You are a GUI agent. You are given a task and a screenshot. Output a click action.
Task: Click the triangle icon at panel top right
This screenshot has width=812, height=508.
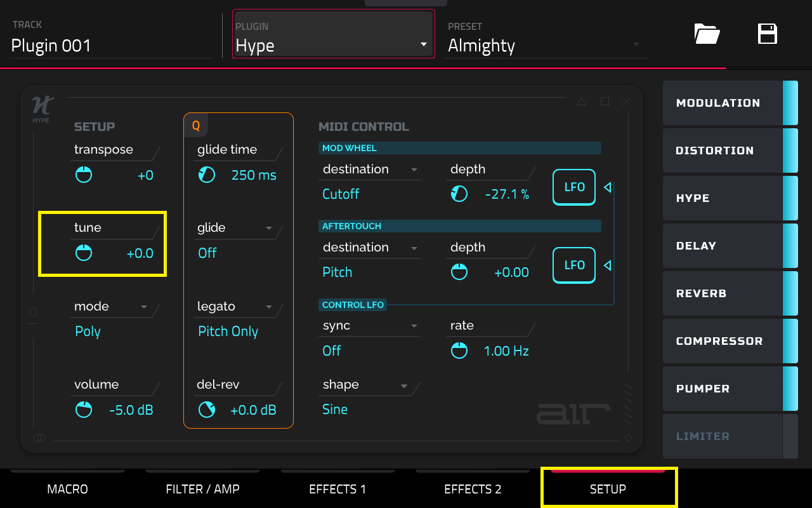click(x=581, y=102)
